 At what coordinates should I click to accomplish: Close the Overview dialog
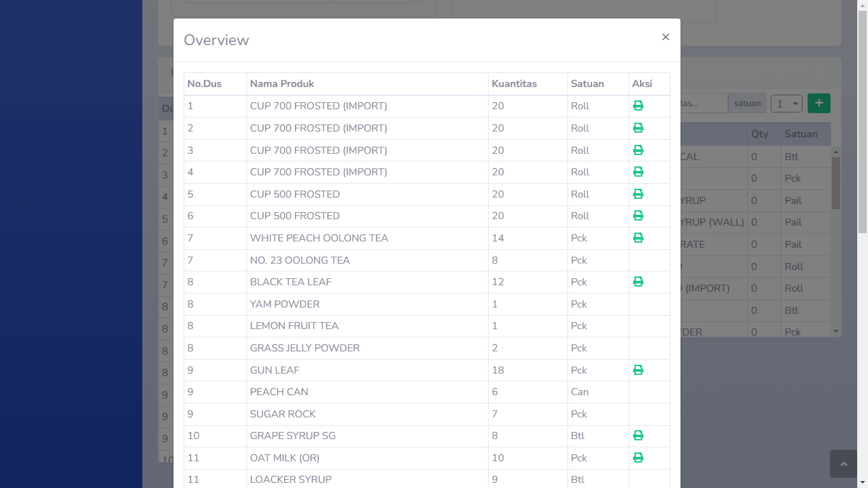665,37
